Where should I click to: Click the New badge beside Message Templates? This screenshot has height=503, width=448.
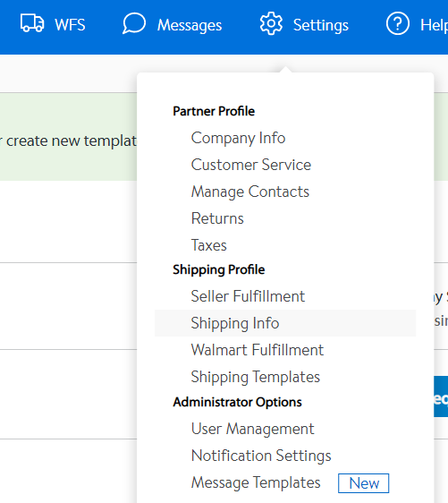click(x=363, y=483)
